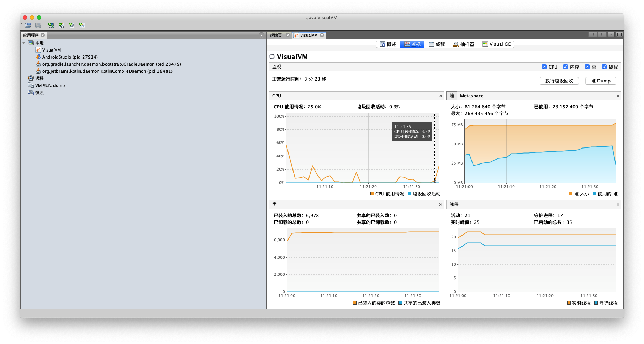Open the 线程 tab in the view switcher
This screenshot has width=644, height=344.
pyautogui.click(x=437, y=44)
